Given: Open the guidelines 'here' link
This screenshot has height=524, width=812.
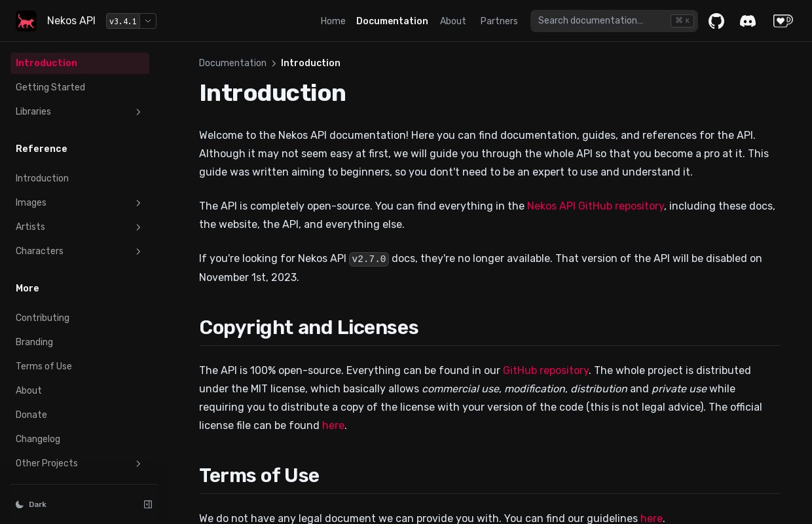Looking at the screenshot, I should point(652,518).
